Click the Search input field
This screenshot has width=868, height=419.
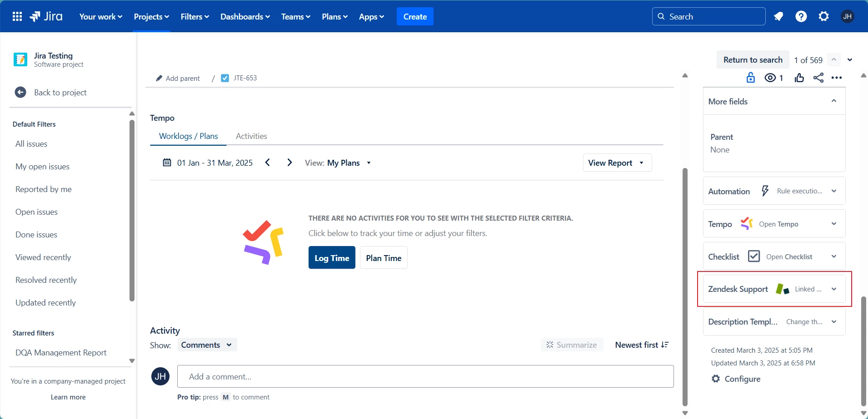pyautogui.click(x=708, y=16)
